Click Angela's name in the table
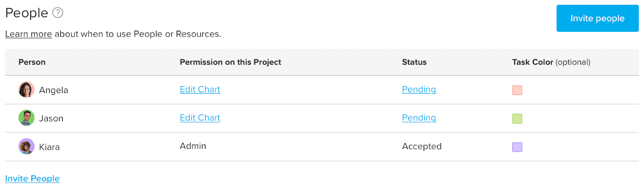The height and width of the screenshot is (187, 644). [54, 90]
